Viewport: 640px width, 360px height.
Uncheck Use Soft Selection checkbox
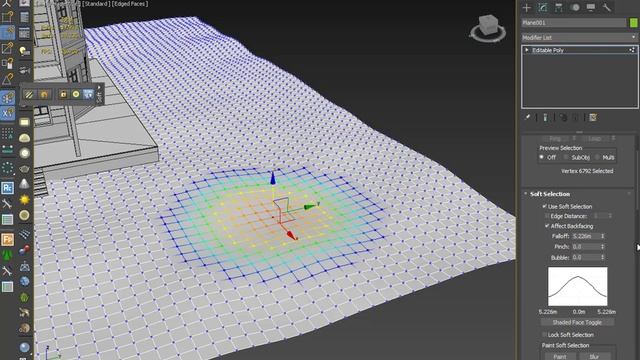coord(544,207)
